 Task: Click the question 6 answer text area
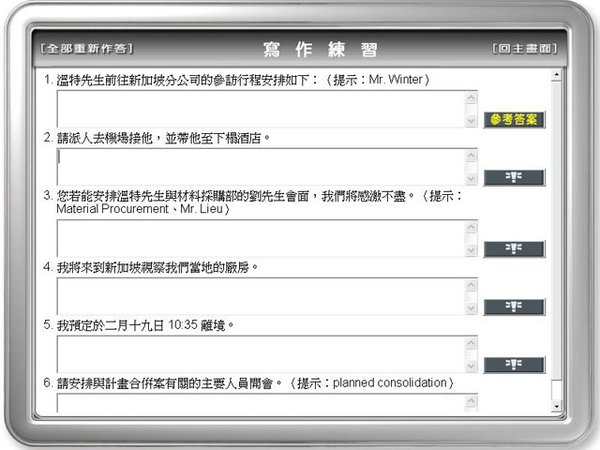pyautogui.click(x=260, y=402)
